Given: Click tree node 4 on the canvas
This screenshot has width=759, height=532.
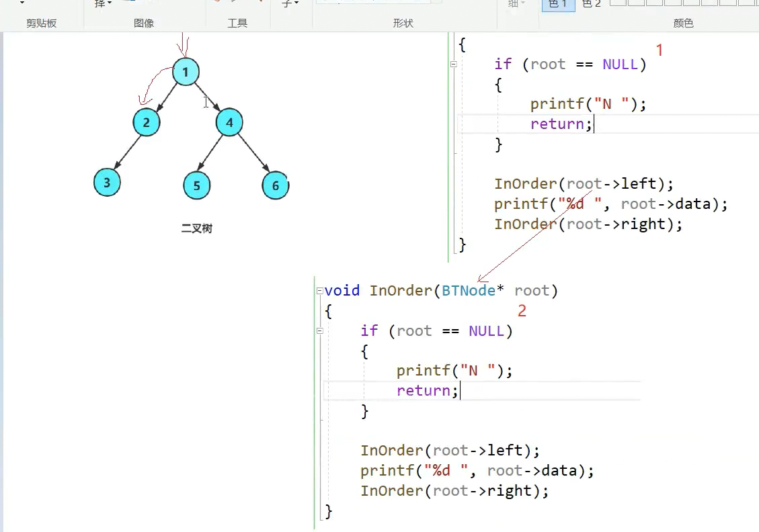Looking at the screenshot, I should (x=229, y=122).
